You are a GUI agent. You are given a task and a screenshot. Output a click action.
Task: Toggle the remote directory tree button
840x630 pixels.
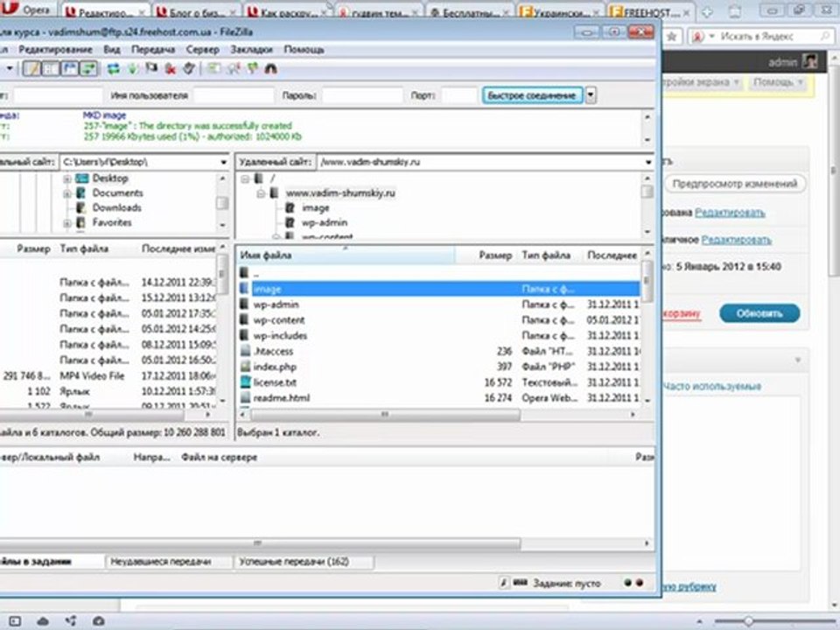pyautogui.click(x=70, y=68)
